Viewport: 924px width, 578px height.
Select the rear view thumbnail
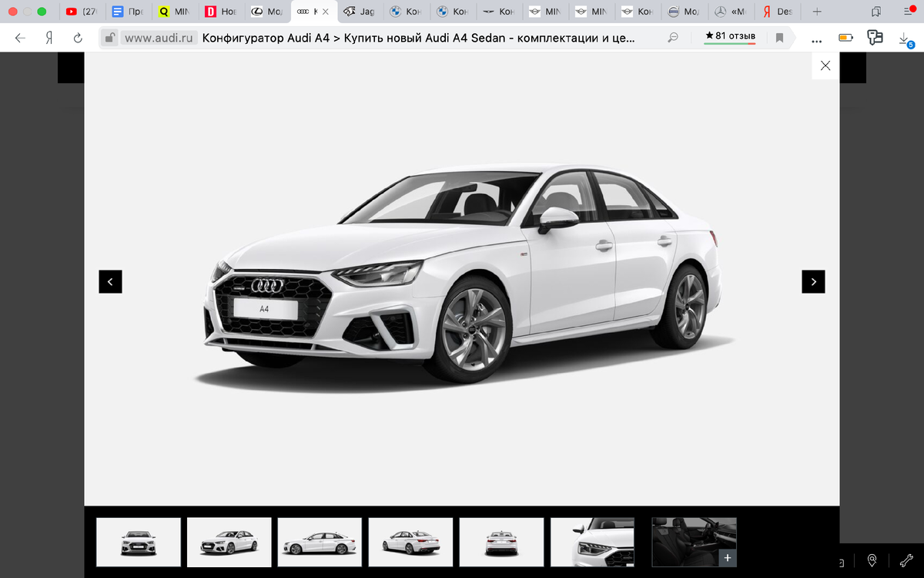tap(502, 543)
